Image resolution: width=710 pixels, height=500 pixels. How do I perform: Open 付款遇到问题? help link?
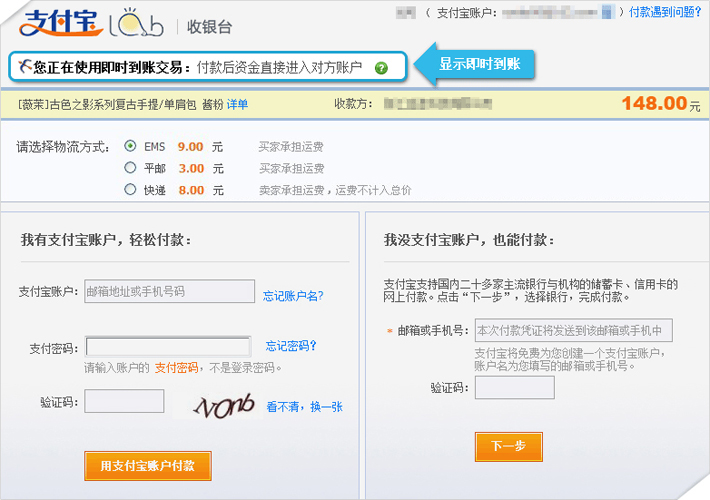click(665, 12)
